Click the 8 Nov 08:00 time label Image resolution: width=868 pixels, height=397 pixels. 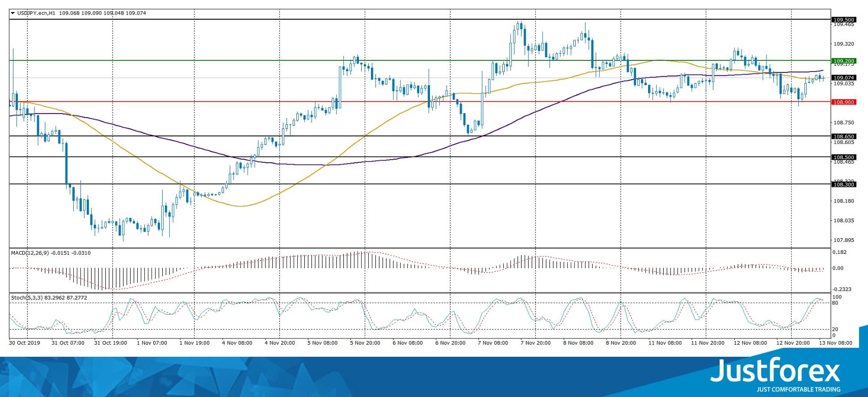point(578,343)
